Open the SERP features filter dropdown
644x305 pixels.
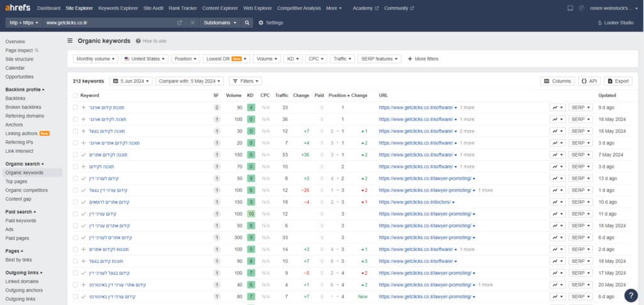click(379, 58)
